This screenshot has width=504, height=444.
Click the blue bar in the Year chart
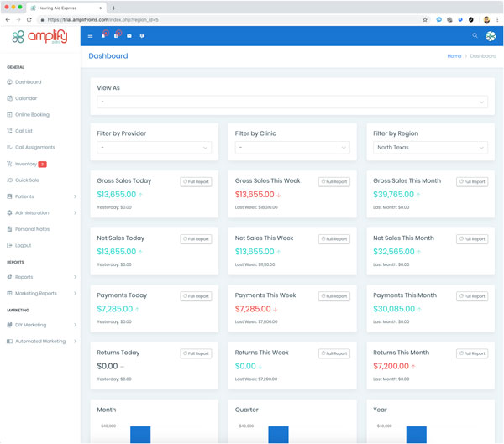[x=417, y=435]
